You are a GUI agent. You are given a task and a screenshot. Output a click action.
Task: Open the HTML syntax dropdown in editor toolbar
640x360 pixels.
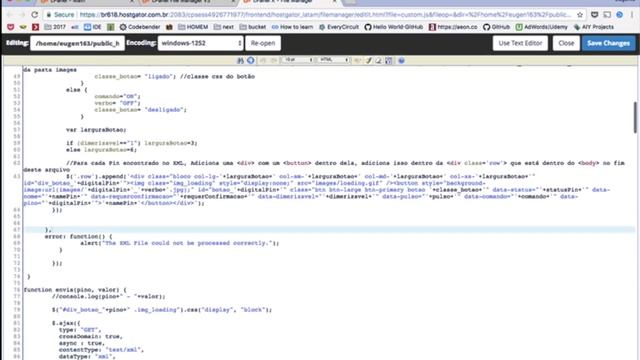click(334, 60)
